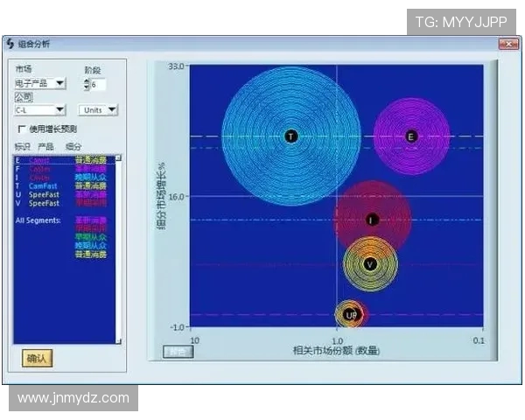Viewport: 525px width, 420px height.
Task: Select the E row in product list
Action: click(52, 160)
